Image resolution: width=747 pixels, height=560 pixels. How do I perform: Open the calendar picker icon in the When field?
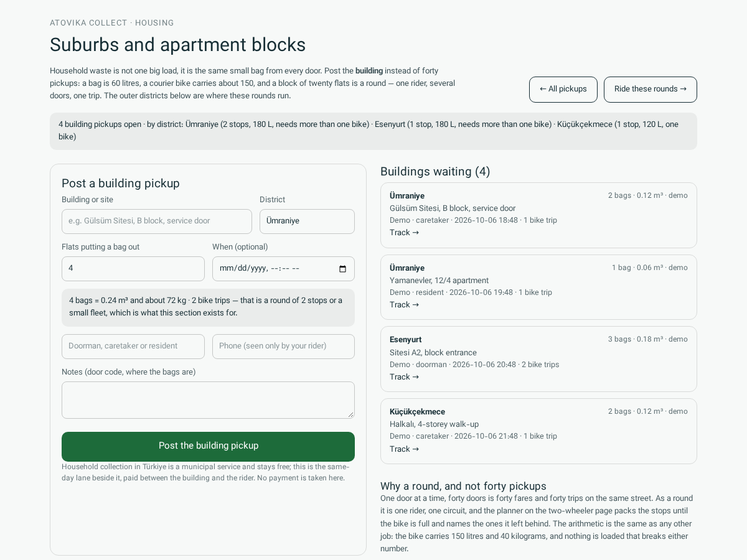[342, 269]
